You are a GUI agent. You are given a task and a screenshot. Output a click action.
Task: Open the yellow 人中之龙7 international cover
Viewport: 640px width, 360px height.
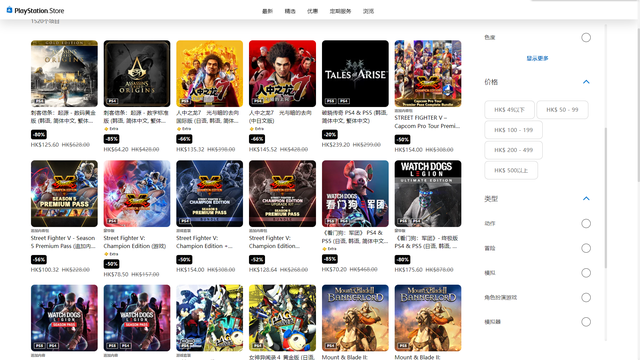coord(209,73)
